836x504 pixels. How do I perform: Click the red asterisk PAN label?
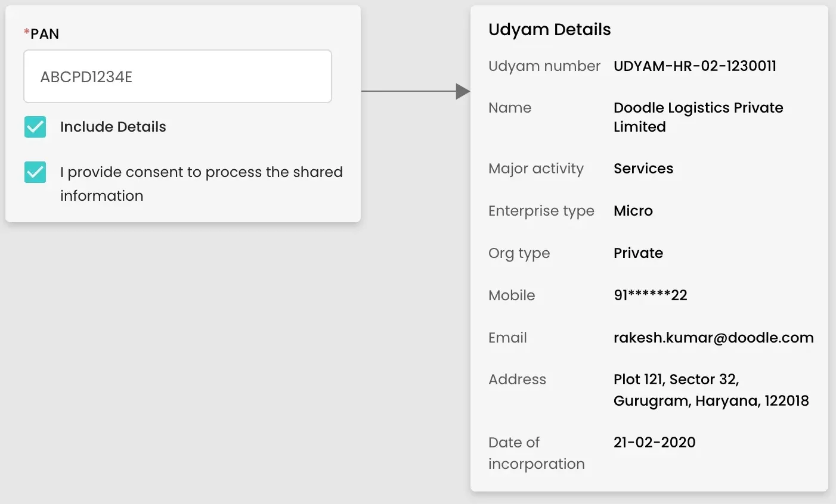click(x=42, y=34)
